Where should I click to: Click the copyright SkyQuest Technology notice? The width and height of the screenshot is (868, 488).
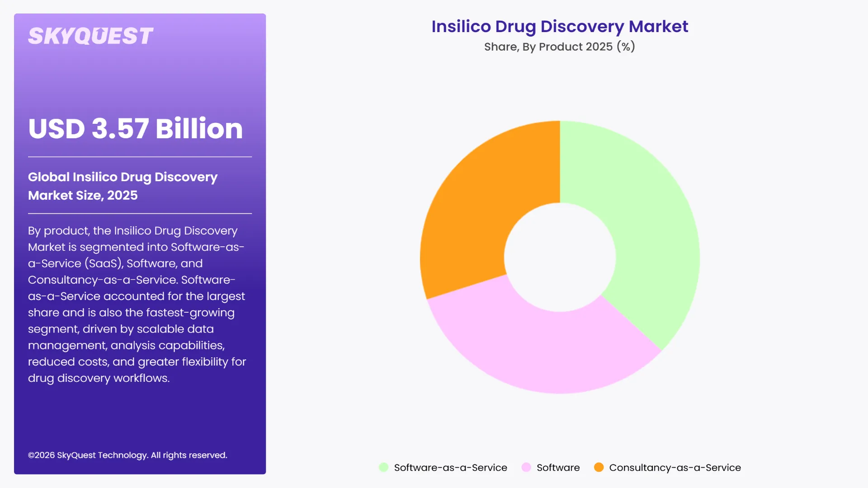tap(127, 455)
